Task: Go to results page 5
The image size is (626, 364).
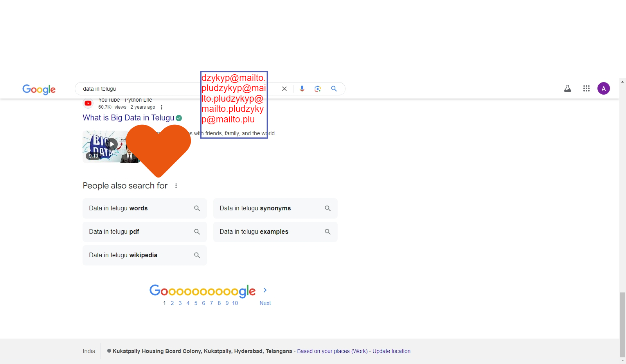Action: pos(196,303)
